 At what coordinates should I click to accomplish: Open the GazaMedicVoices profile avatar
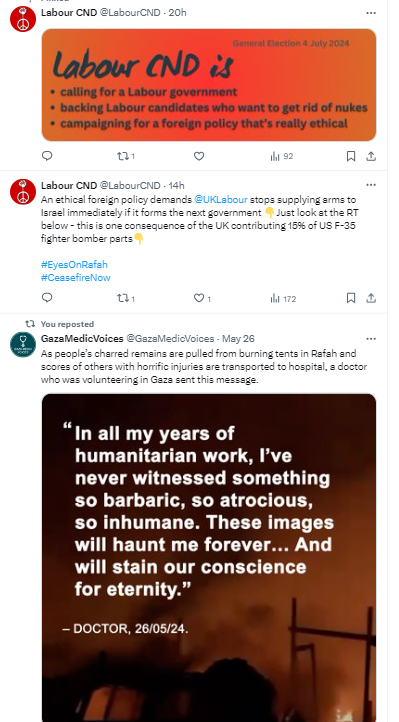[x=23, y=344]
